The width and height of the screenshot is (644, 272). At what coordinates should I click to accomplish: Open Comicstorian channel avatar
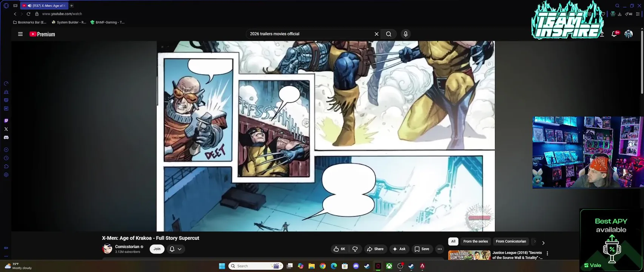pyautogui.click(x=107, y=249)
